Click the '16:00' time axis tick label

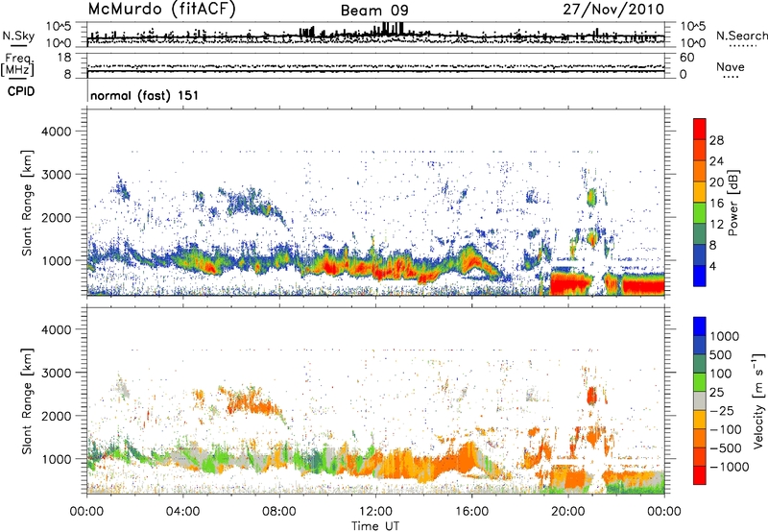coord(471,512)
